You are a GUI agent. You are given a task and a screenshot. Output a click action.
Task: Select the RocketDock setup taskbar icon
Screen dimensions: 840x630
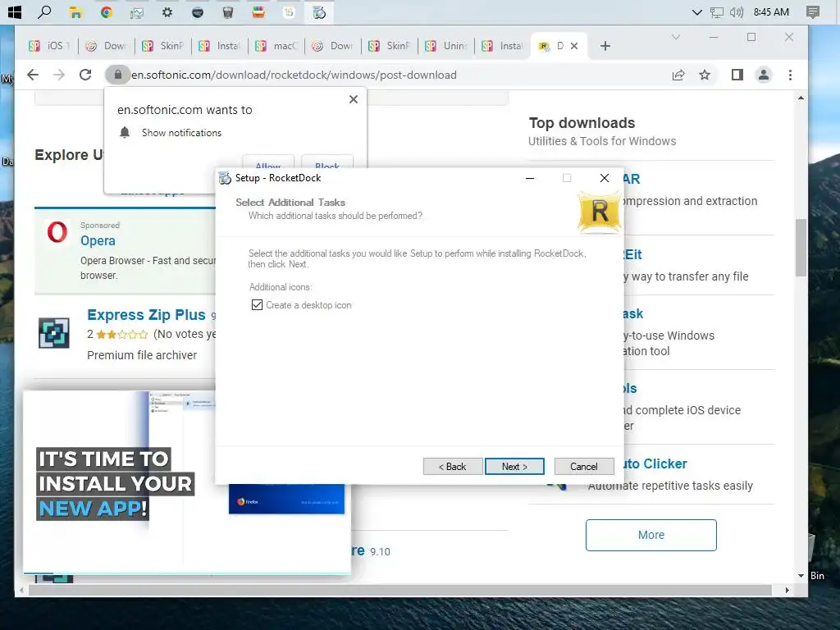319,12
